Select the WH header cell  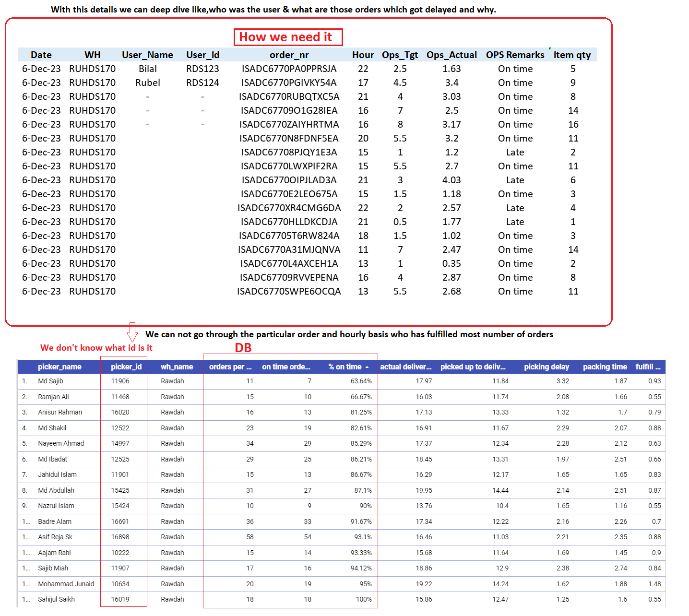tap(93, 55)
